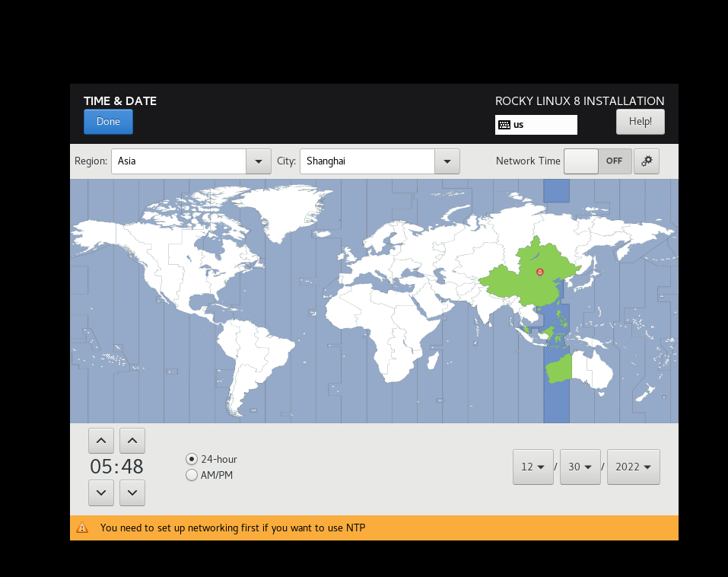Open NTP server settings gear
This screenshot has width=728, height=577.
tap(647, 161)
